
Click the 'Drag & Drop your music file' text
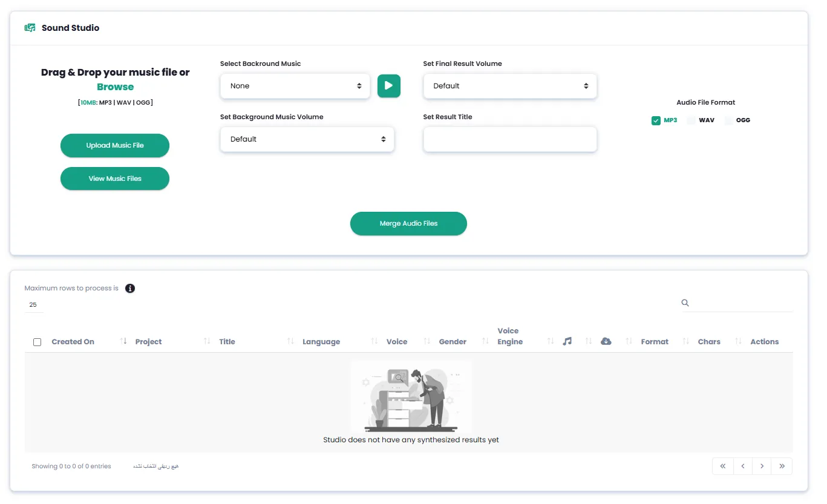115,73
